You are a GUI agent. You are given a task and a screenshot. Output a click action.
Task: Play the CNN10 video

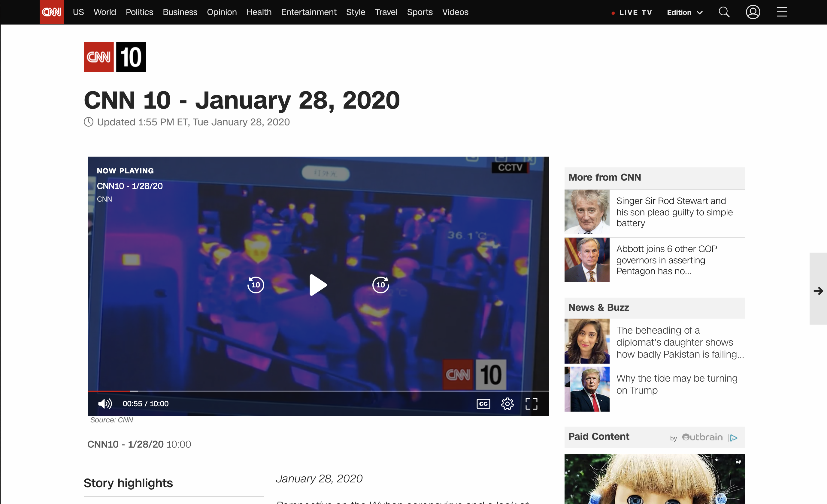317,285
